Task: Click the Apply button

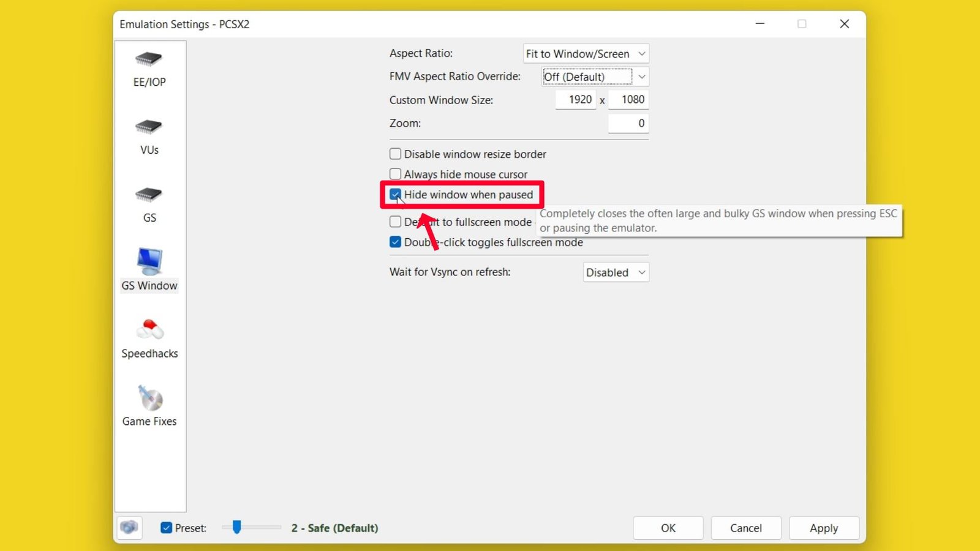Action: coord(824,528)
